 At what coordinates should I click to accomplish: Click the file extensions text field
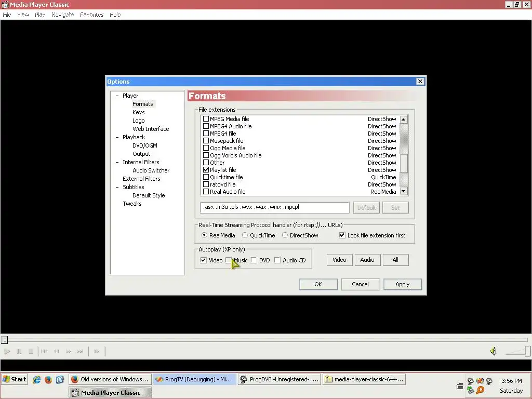[274, 207]
